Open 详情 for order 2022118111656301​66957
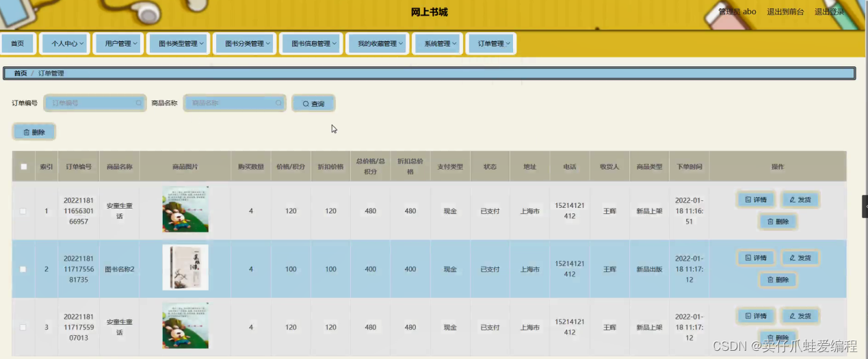The width and height of the screenshot is (868, 359). coord(756,200)
